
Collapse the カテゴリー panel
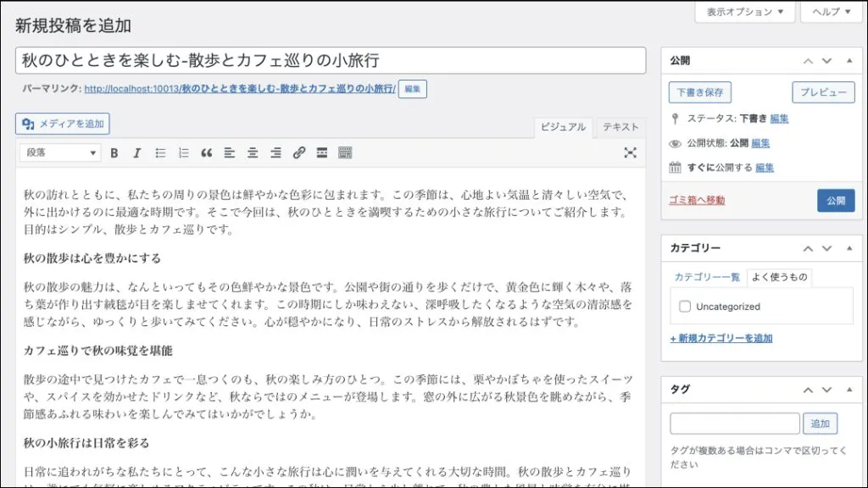[x=849, y=248]
